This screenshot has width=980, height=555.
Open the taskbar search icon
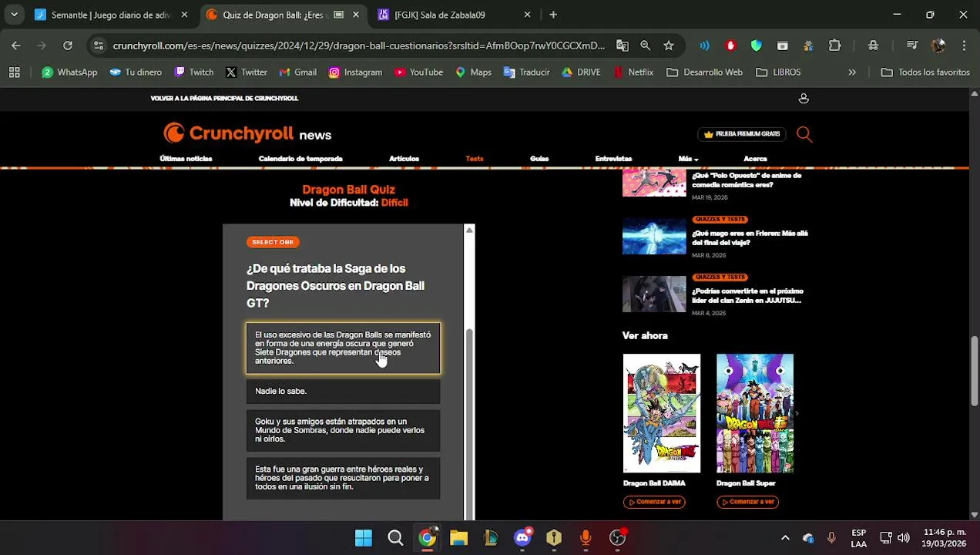[395, 537]
